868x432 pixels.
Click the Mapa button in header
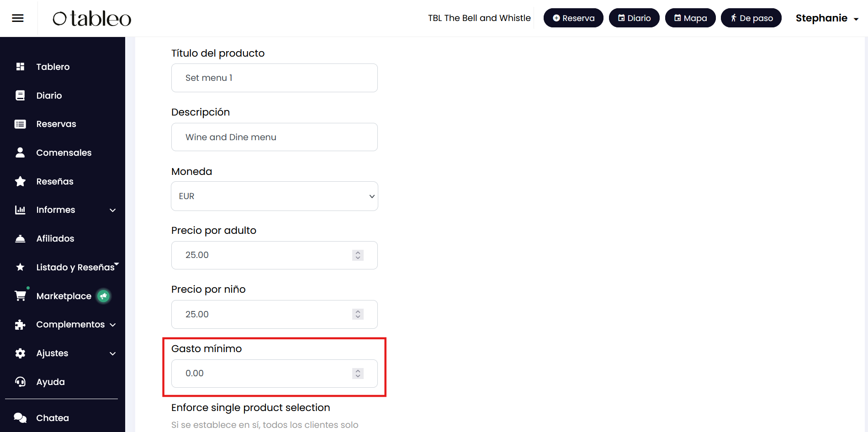coord(690,18)
